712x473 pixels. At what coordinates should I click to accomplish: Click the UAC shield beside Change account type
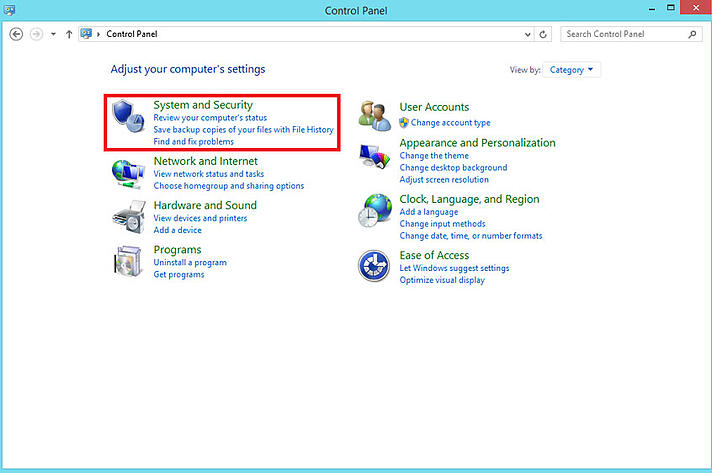[x=404, y=123]
